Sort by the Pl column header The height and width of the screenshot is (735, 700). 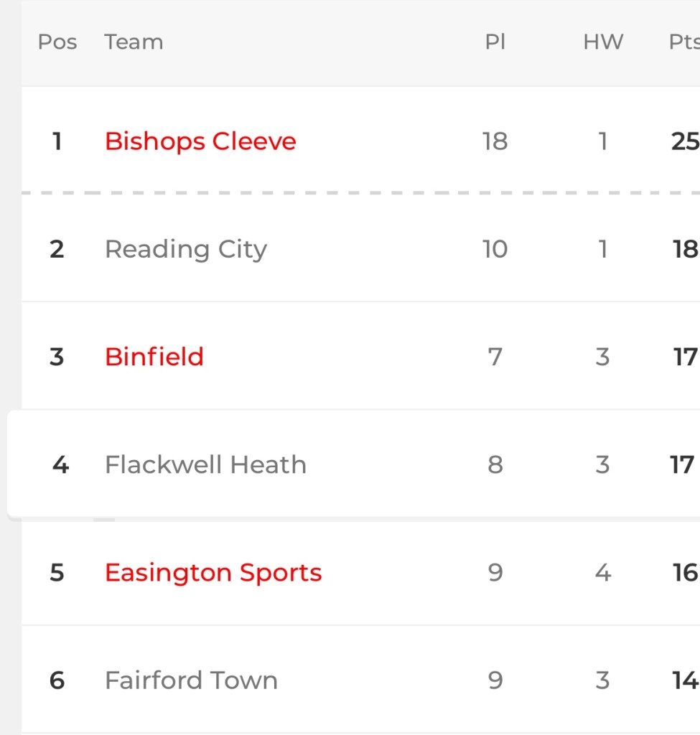(x=495, y=42)
